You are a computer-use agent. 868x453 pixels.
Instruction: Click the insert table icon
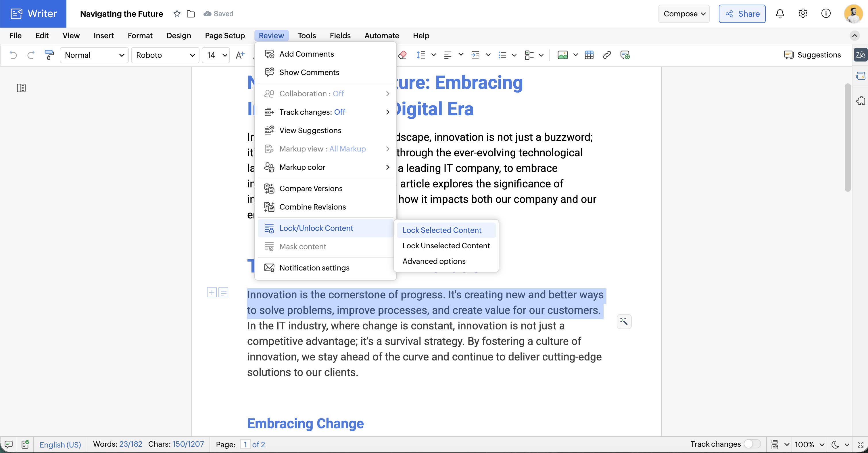pyautogui.click(x=589, y=55)
